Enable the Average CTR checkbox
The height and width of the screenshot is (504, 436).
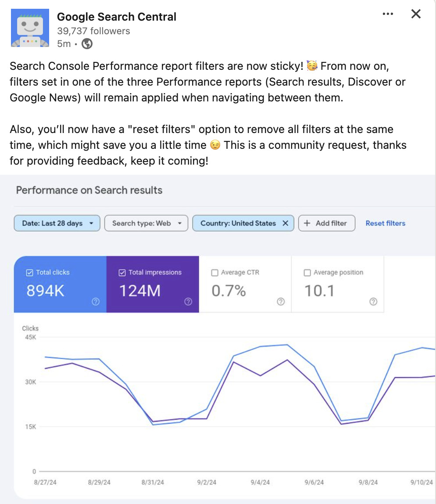[214, 272]
